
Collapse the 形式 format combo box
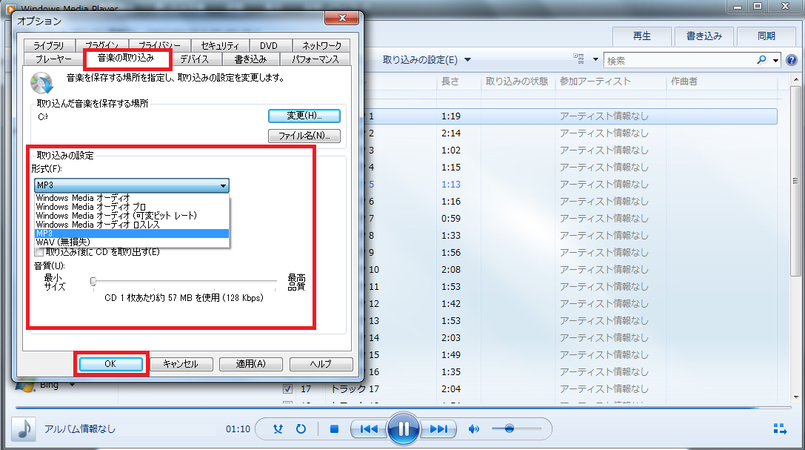click(x=131, y=185)
